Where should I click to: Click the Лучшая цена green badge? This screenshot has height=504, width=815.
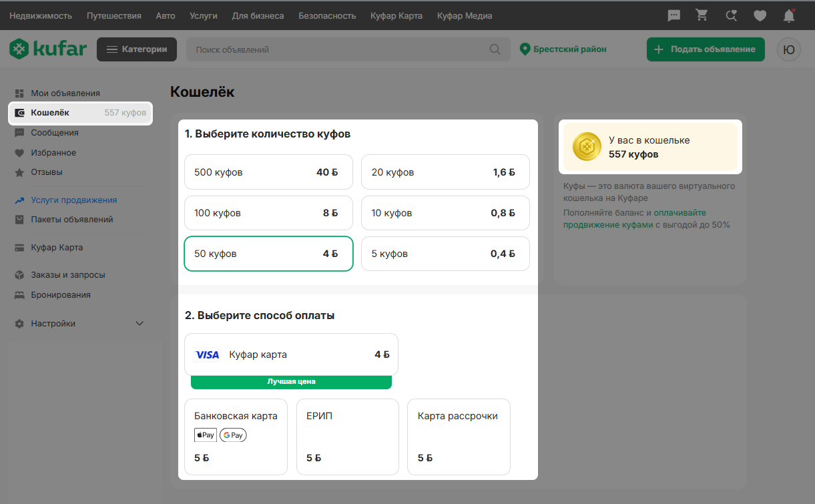291,382
